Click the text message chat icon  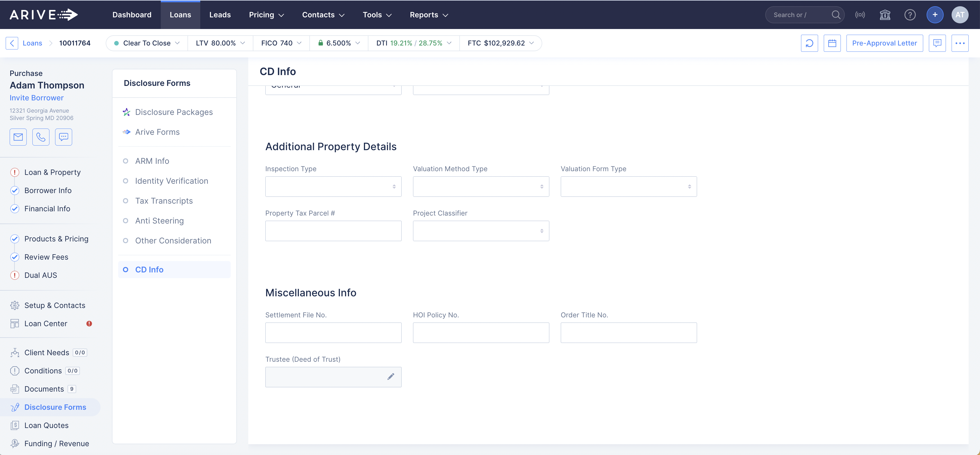[x=64, y=137]
